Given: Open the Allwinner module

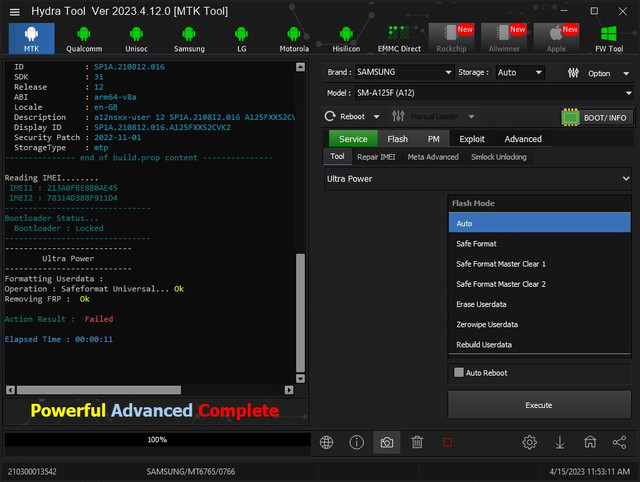Looking at the screenshot, I should [x=504, y=38].
